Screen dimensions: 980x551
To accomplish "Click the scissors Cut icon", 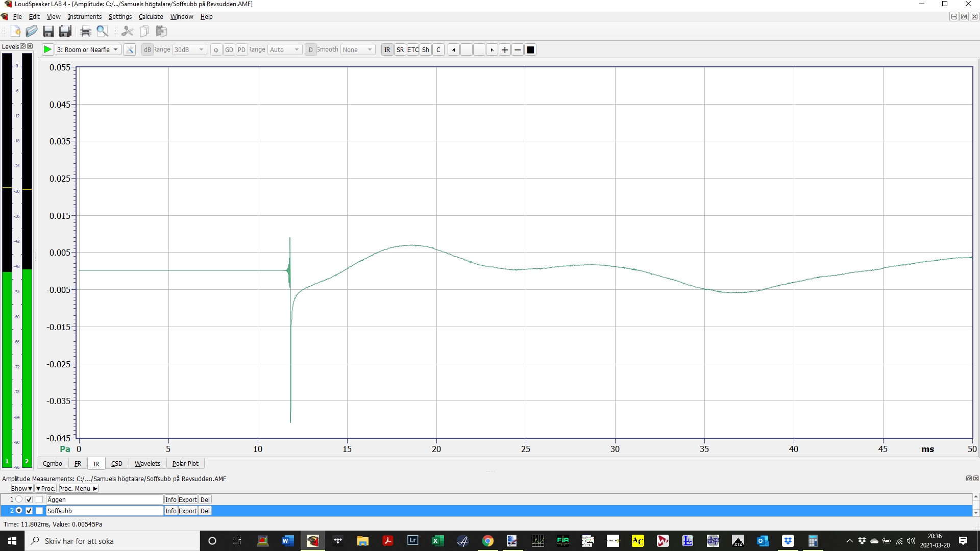I will click(127, 32).
